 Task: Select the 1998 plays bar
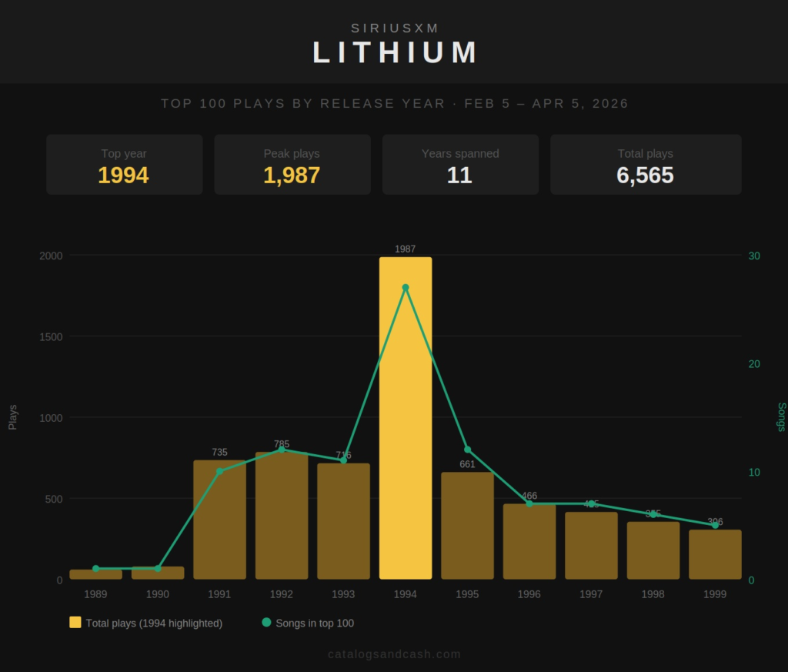click(x=653, y=550)
